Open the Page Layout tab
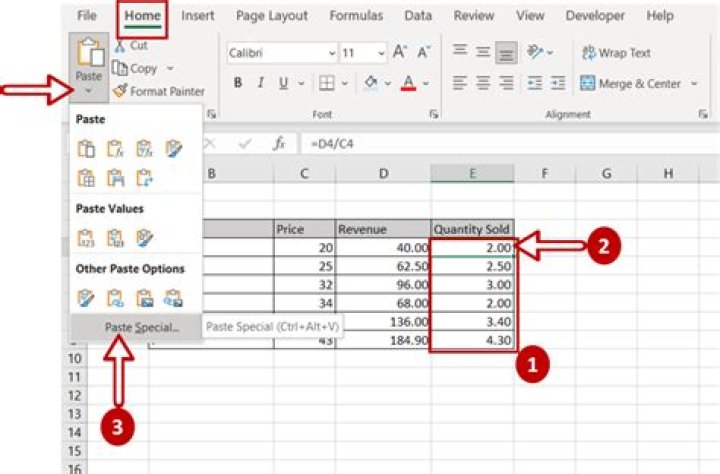Screen dimensions: 720x474 [272, 16]
